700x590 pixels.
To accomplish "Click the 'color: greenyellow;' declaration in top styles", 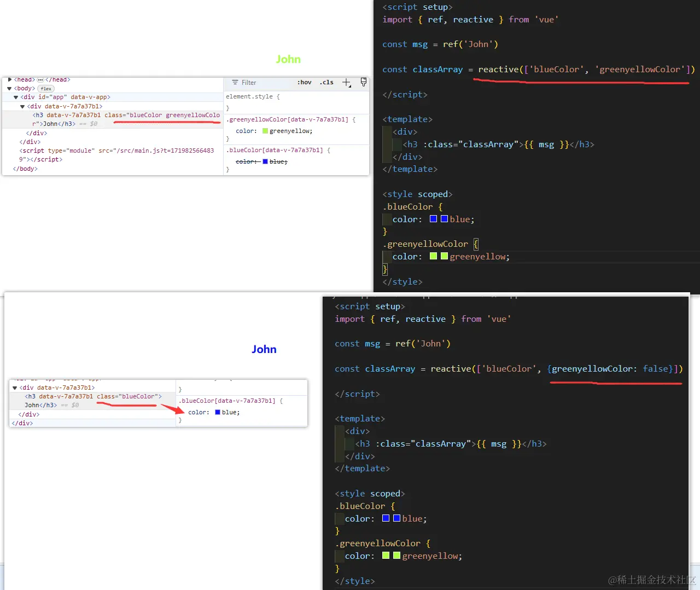I will [x=275, y=131].
